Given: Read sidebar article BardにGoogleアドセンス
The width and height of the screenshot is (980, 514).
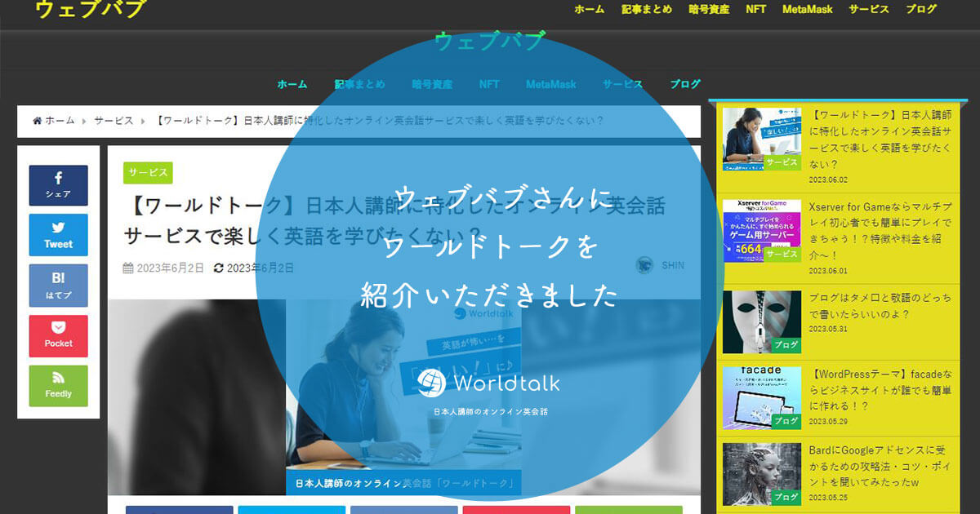Looking at the screenshot, I should 881,466.
